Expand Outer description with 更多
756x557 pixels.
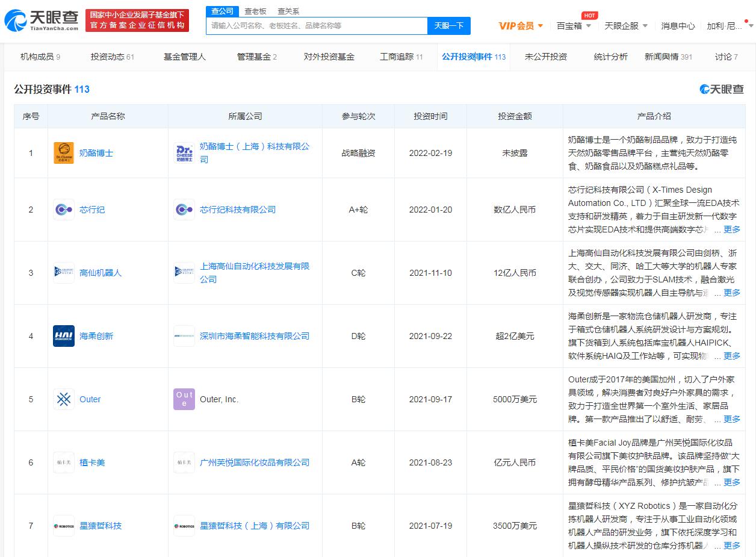pos(731,419)
